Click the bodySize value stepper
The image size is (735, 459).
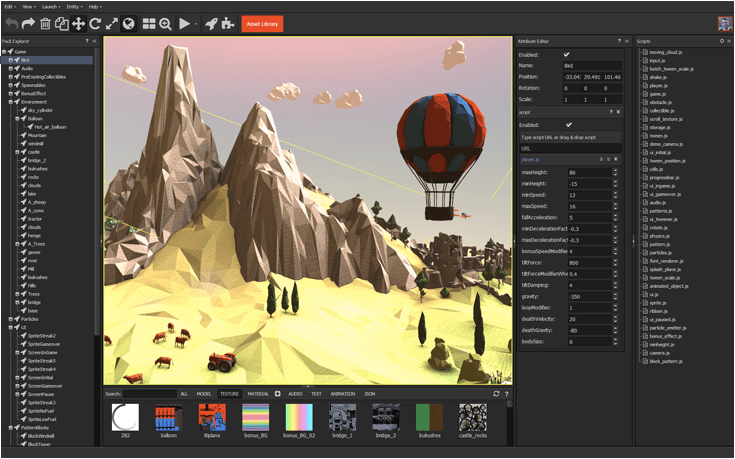point(615,341)
